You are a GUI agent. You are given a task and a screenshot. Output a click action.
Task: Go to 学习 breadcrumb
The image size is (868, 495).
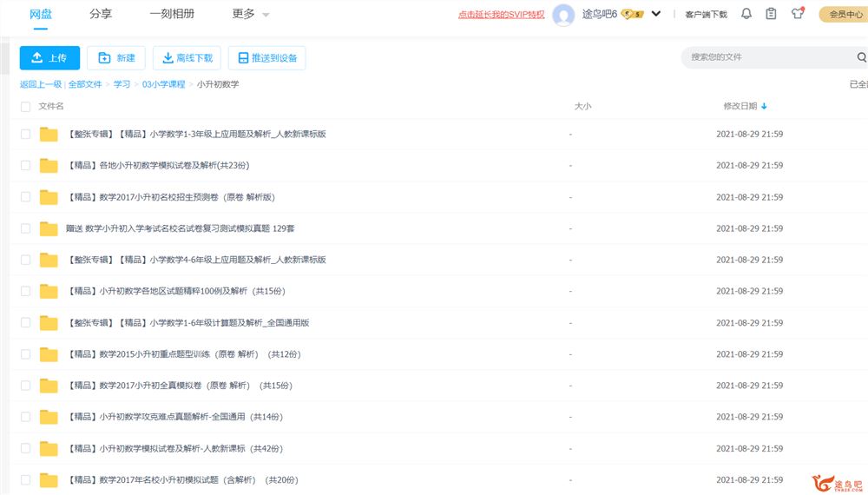tap(122, 84)
